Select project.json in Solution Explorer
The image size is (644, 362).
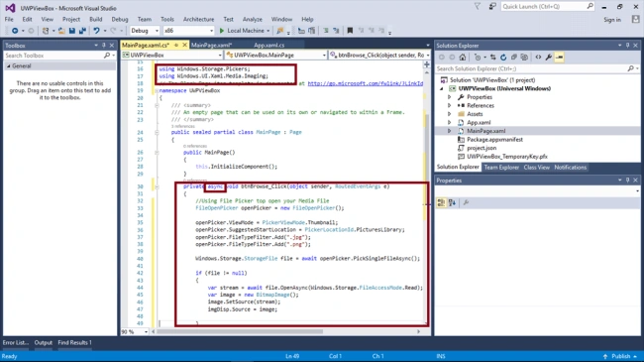pos(482,148)
